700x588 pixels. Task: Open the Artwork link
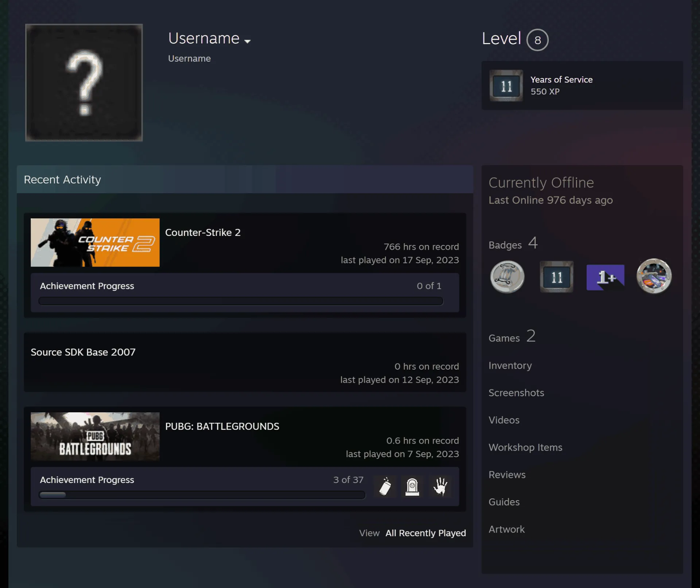pos(506,529)
